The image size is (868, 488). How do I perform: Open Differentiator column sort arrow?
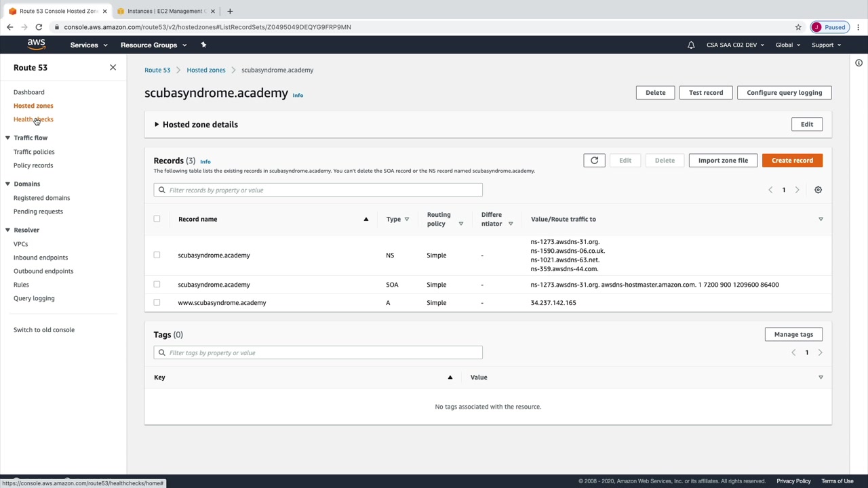511,224
